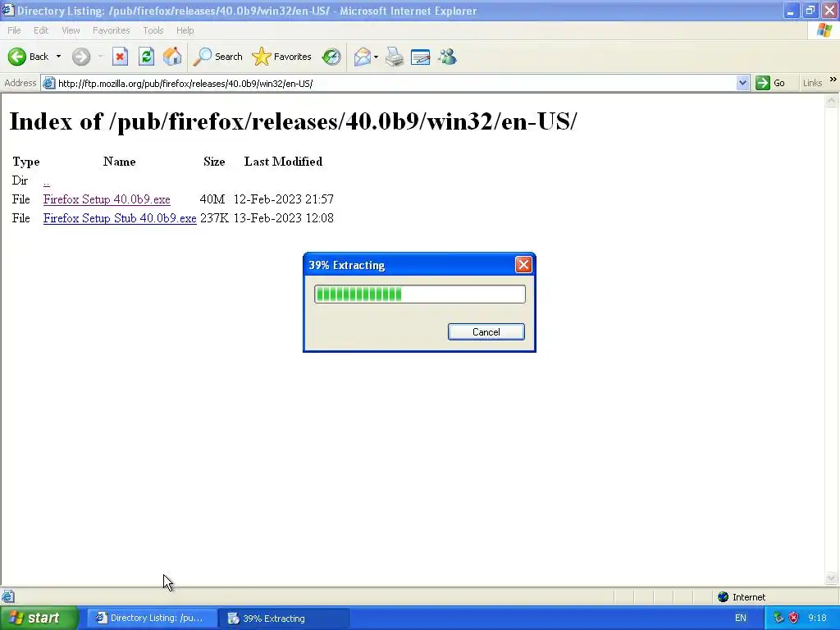Click the Internet zone globe icon
This screenshot has width=840, height=630.
[724, 597]
